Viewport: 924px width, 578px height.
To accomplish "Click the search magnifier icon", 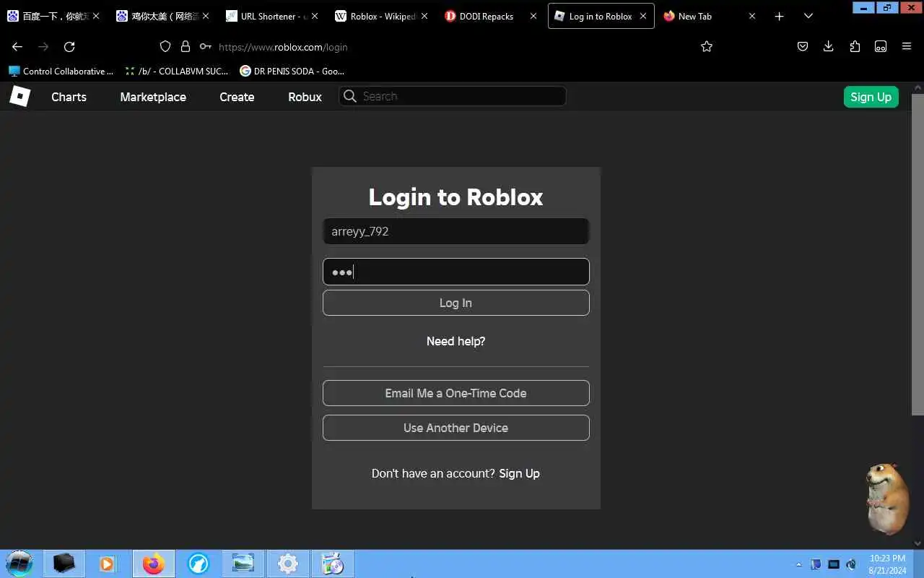I will [x=350, y=96].
